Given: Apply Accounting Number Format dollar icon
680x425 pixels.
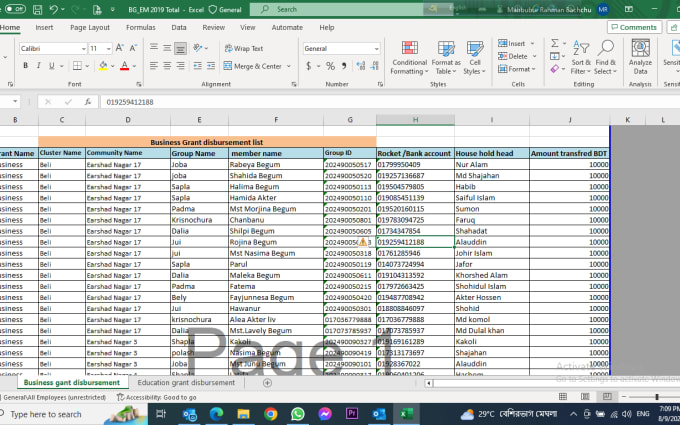Looking at the screenshot, I should tap(309, 66).
